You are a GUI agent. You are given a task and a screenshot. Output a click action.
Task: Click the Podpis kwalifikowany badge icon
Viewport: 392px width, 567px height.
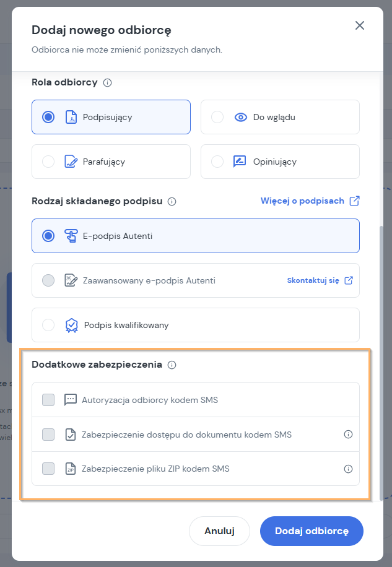click(72, 326)
